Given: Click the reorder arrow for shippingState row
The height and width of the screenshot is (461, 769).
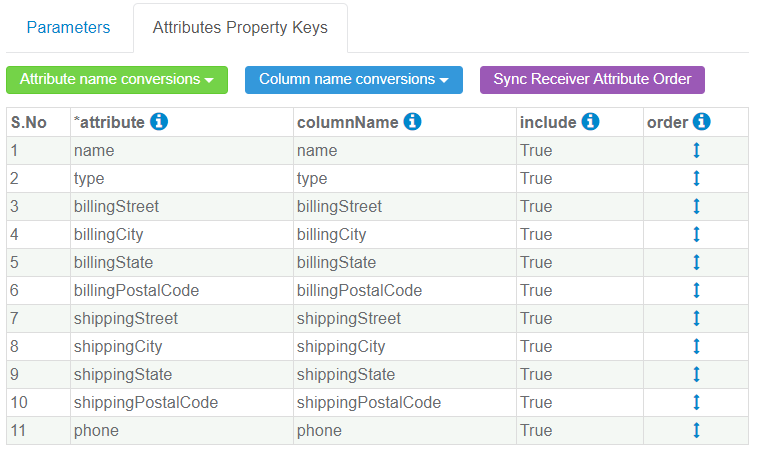Looking at the screenshot, I should [x=696, y=374].
